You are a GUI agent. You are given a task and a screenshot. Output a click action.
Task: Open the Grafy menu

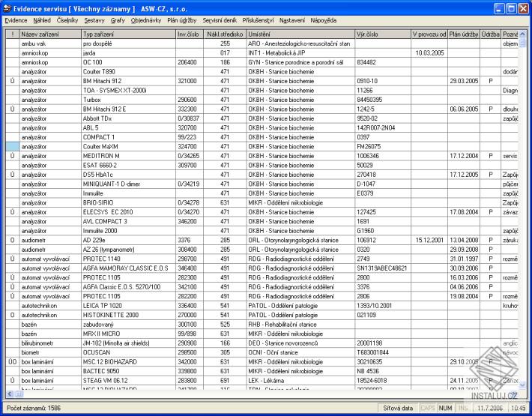coord(118,20)
